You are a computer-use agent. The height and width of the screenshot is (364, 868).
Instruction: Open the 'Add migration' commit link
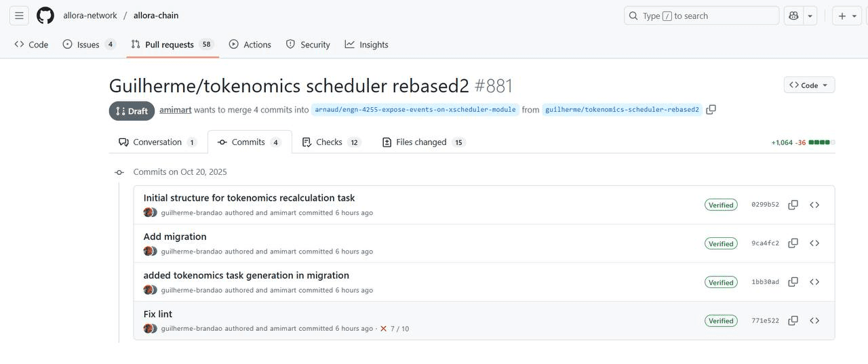[x=175, y=237]
